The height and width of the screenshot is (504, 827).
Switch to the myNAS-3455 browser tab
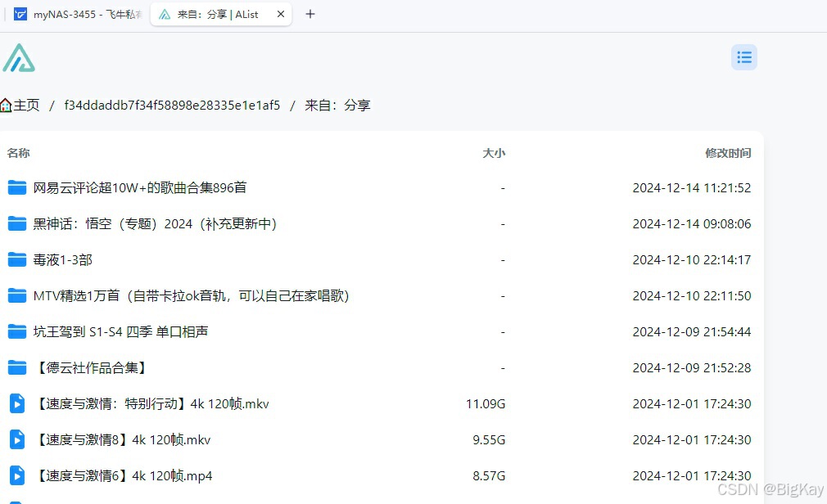pyautogui.click(x=78, y=14)
